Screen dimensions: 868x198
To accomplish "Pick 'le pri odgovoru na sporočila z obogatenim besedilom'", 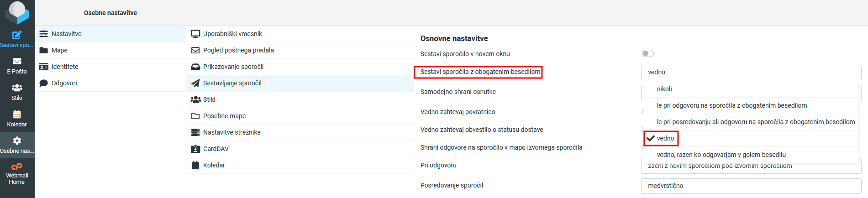I will [731, 105].
